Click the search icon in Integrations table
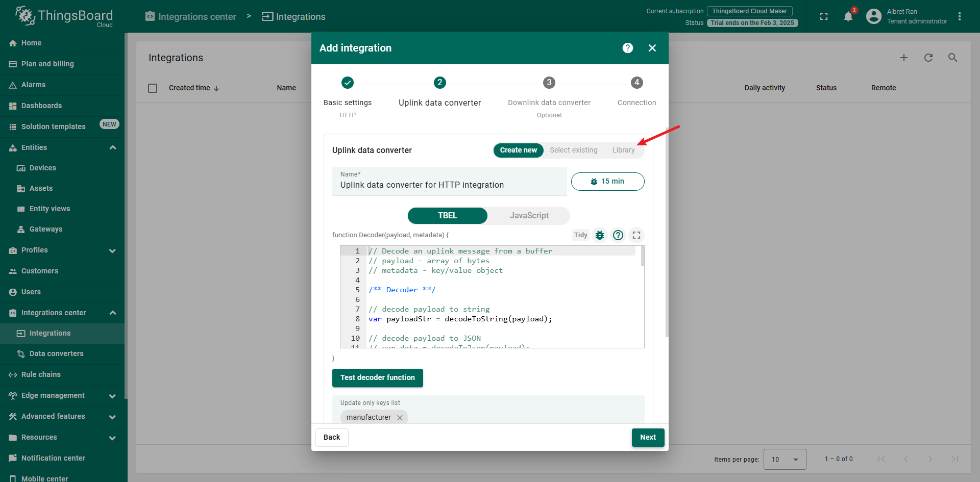The width and height of the screenshot is (980, 482). tap(953, 58)
